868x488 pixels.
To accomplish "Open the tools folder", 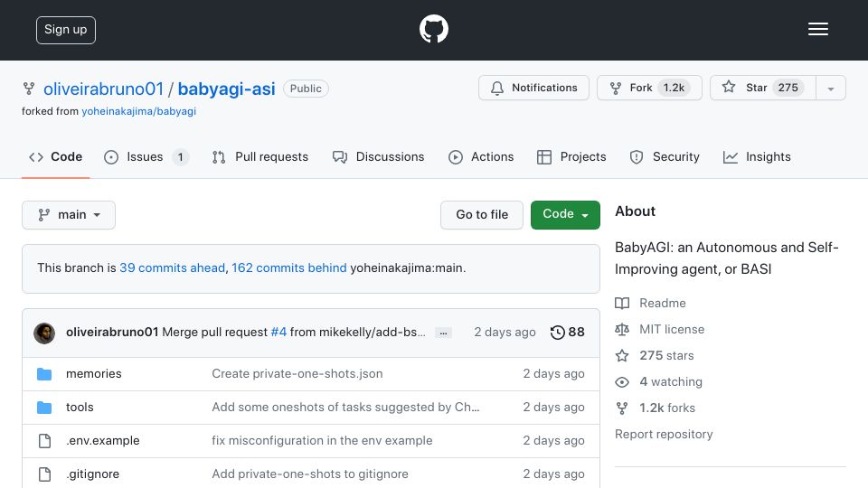I will pos(80,408).
